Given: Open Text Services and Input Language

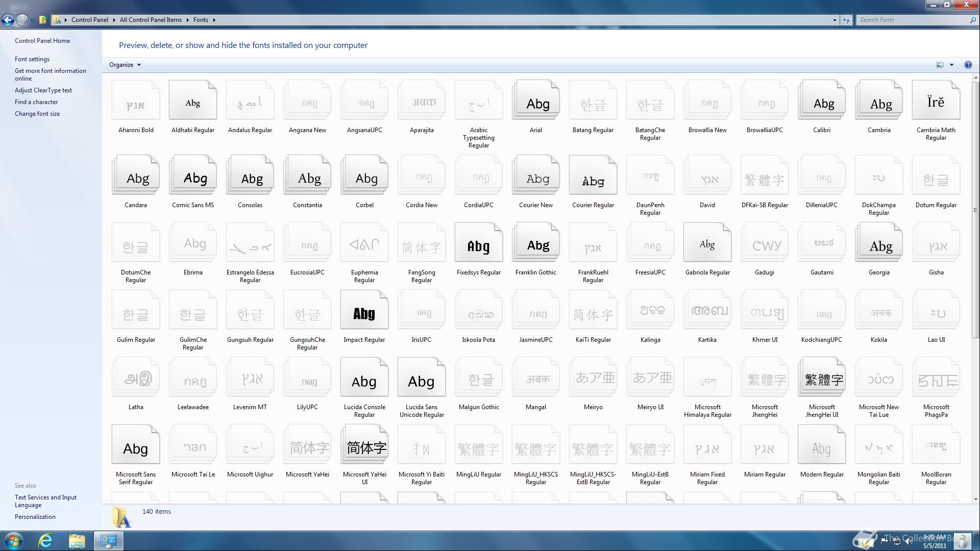Looking at the screenshot, I should [45, 501].
